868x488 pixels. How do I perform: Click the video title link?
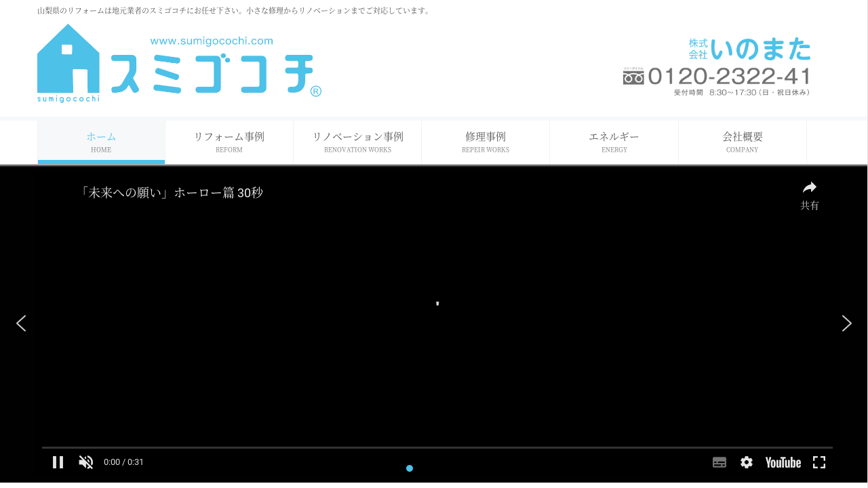click(x=171, y=193)
